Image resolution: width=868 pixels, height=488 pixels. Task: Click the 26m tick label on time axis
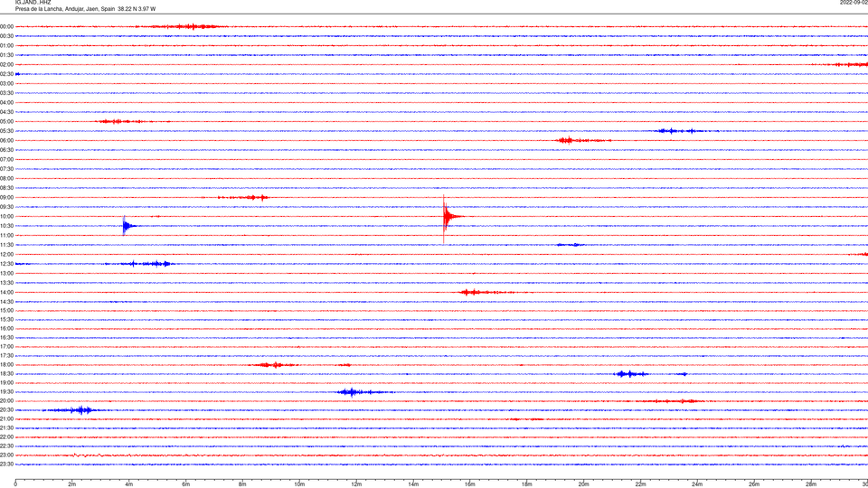754,484
